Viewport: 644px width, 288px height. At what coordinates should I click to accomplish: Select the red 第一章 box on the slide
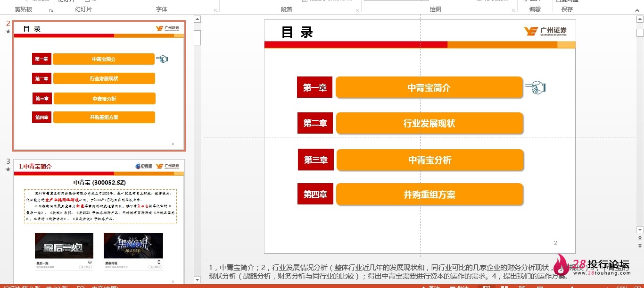314,87
